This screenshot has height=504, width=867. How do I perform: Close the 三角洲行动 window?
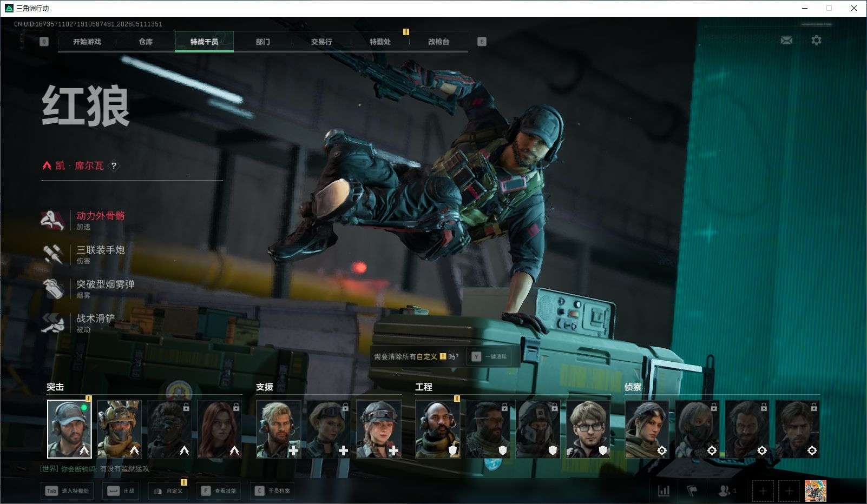(854, 8)
